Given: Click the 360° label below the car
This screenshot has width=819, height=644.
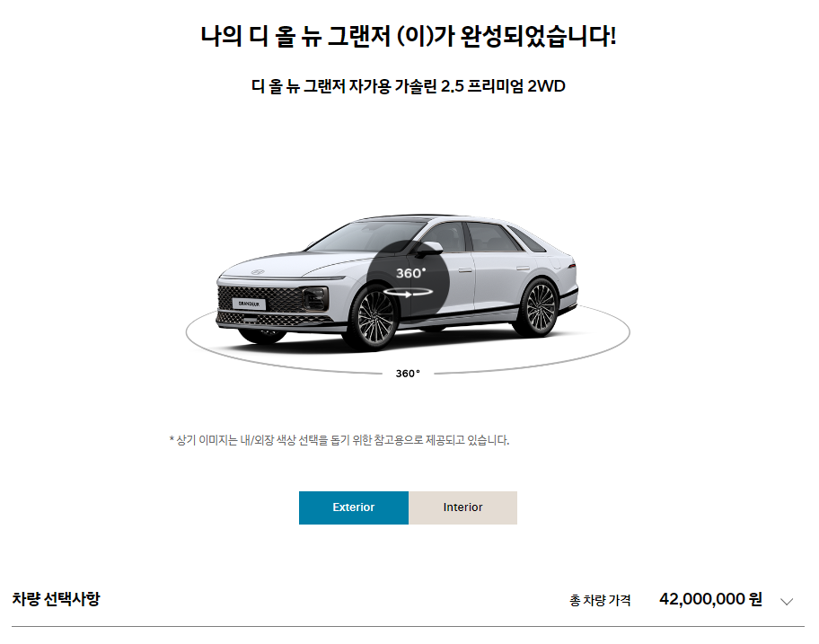Looking at the screenshot, I should pos(408,374).
